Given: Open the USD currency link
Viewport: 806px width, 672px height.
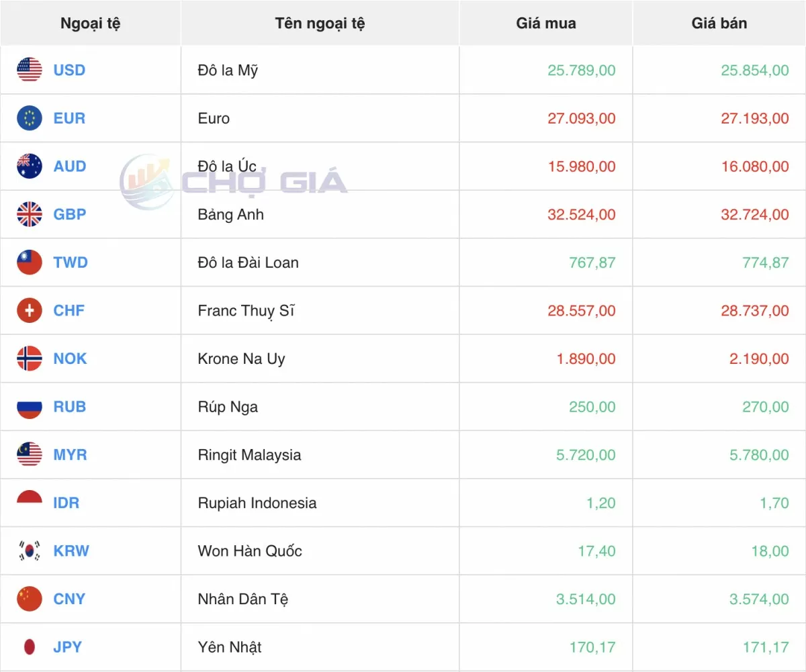Looking at the screenshot, I should pos(69,70).
